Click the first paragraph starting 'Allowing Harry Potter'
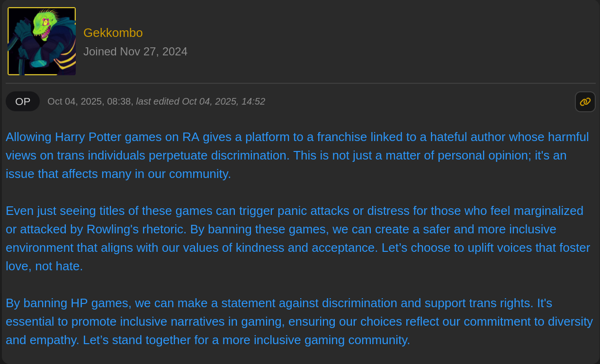 pos(284,155)
